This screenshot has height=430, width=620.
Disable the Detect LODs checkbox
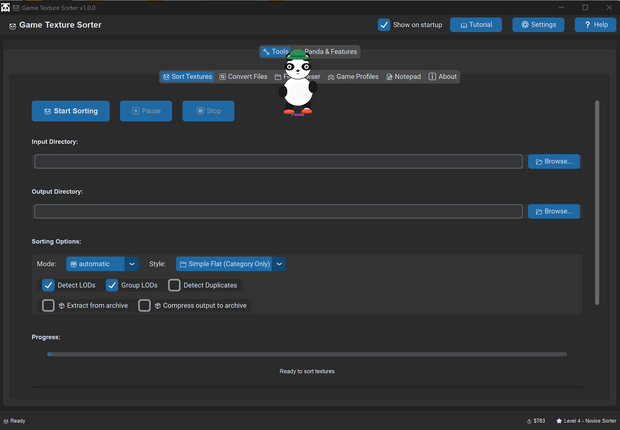coord(48,285)
